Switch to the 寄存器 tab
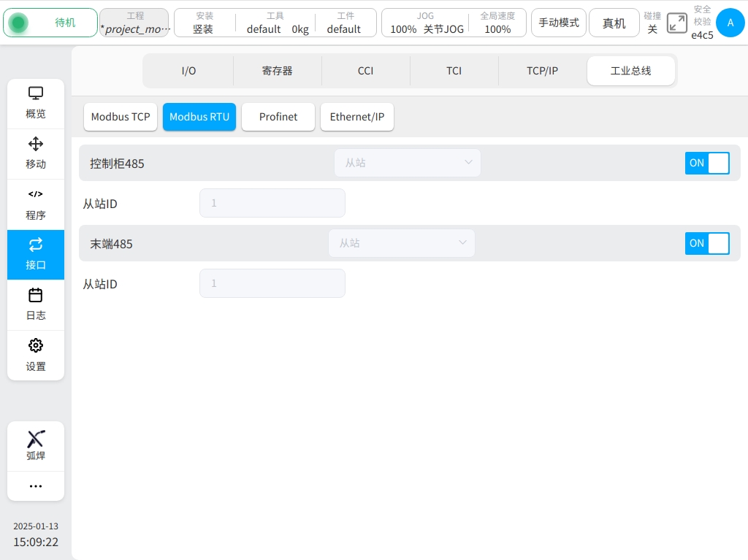This screenshot has width=748, height=560. (x=277, y=71)
